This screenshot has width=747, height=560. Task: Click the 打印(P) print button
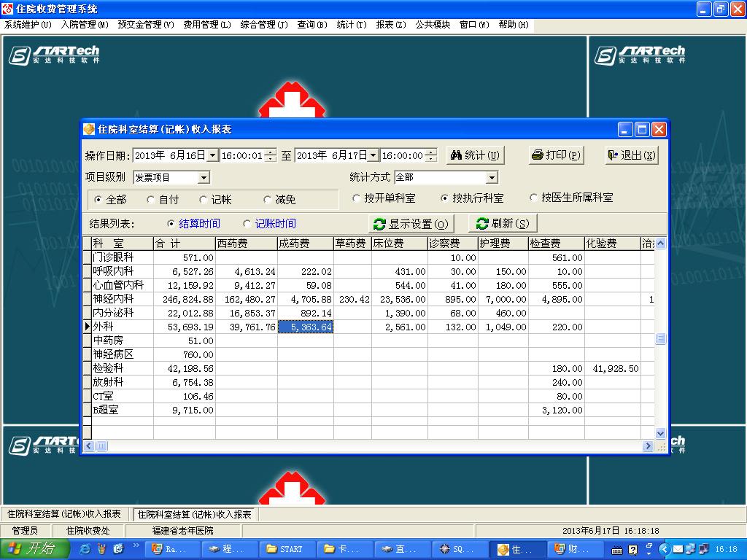click(557, 155)
